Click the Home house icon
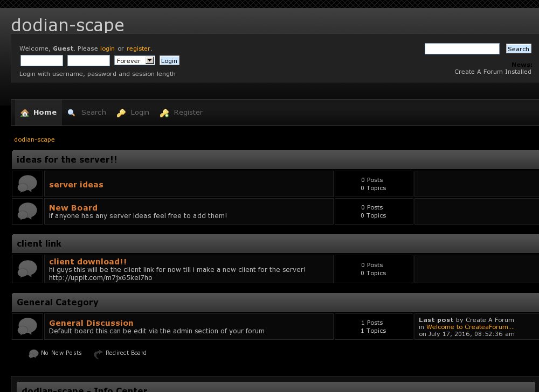 25,113
